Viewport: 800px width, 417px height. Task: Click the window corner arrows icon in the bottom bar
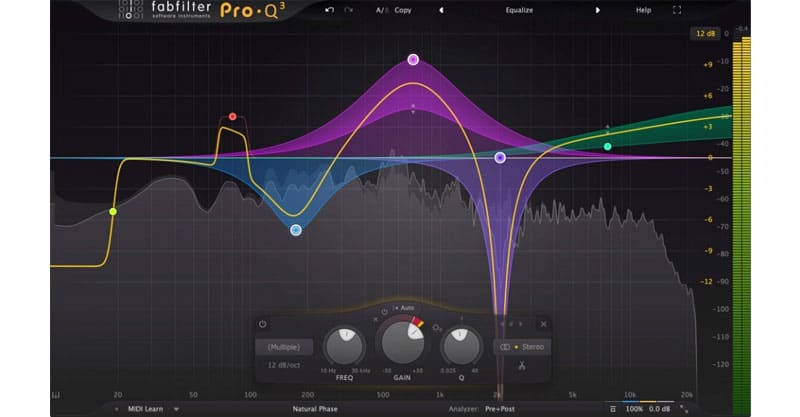click(684, 409)
